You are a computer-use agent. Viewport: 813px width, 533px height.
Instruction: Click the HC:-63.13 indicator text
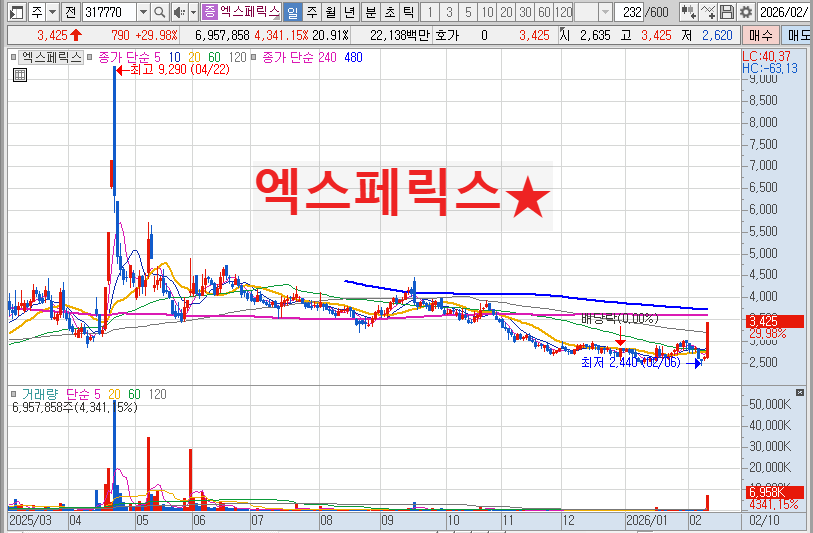point(769,68)
